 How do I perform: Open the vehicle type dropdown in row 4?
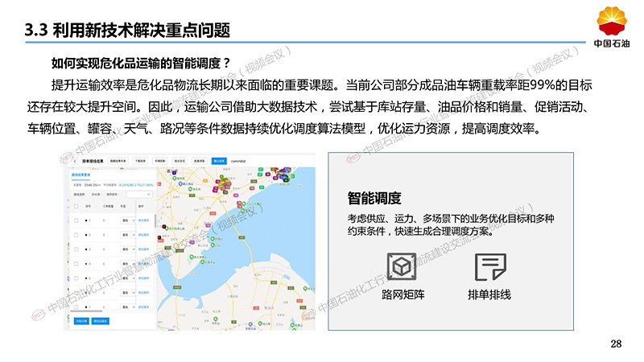pyautogui.click(x=128, y=264)
